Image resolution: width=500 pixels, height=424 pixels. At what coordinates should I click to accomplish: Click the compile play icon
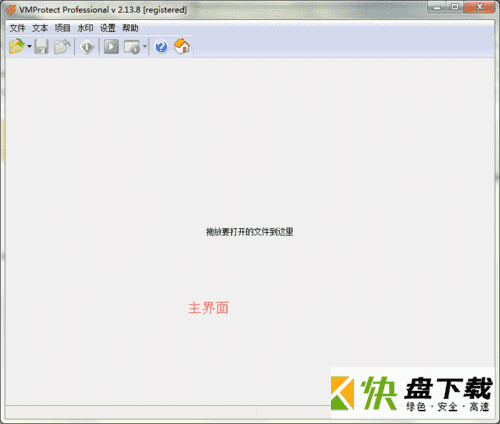111,46
